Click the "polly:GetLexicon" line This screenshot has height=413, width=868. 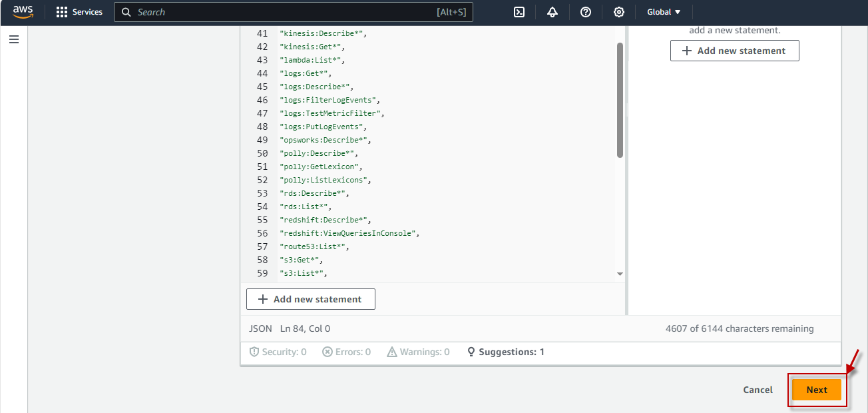pos(322,167)
